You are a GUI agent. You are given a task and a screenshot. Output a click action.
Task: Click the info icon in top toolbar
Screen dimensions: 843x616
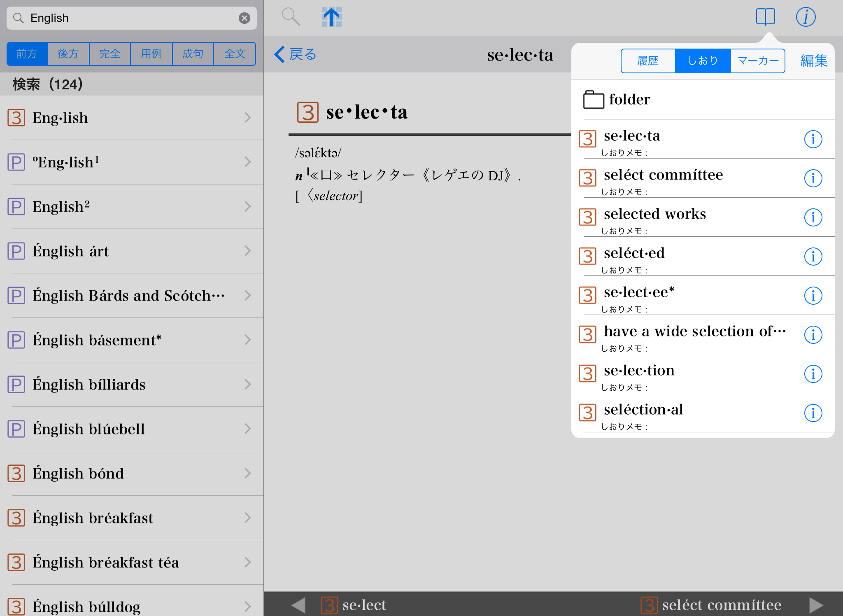pos(806,17)
